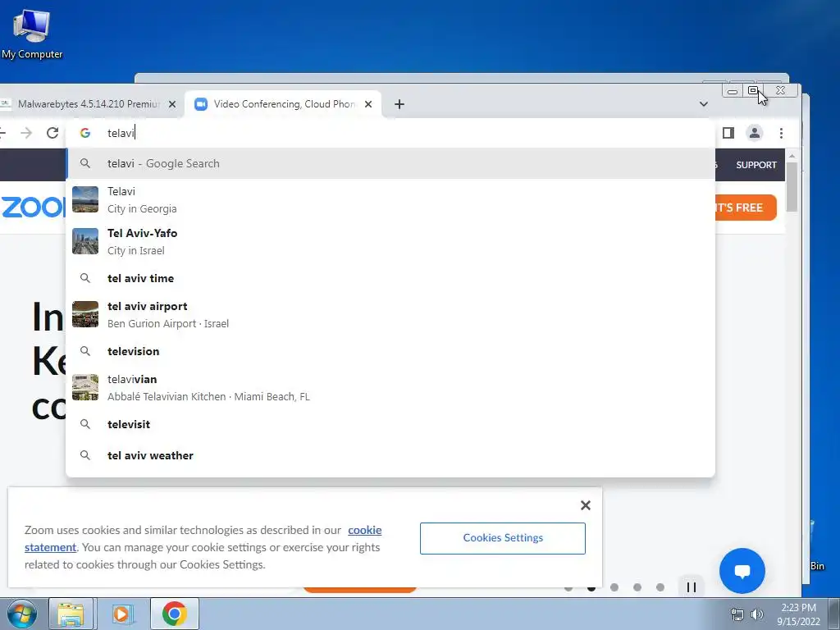Click the Tel Aviv-Yafo thumbnail image
The width and height of the screenshot is (840, 630).
(x=85, y=241)
